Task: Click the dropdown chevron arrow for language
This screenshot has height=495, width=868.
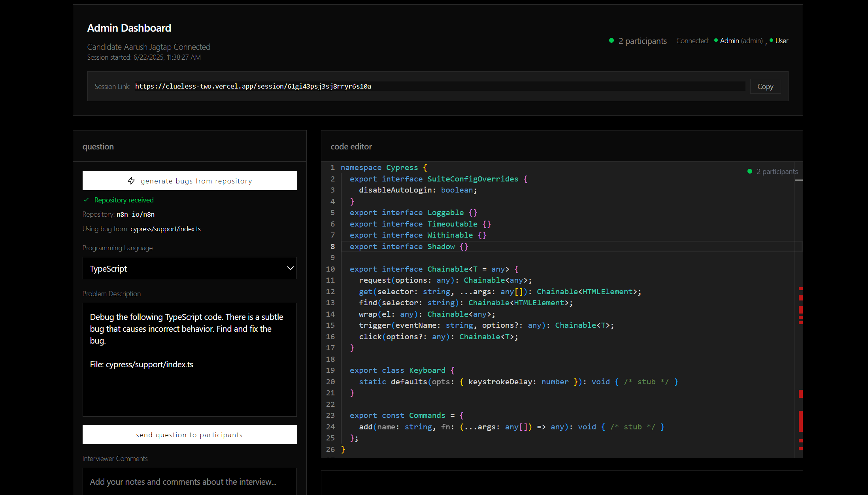Action: 290,268
